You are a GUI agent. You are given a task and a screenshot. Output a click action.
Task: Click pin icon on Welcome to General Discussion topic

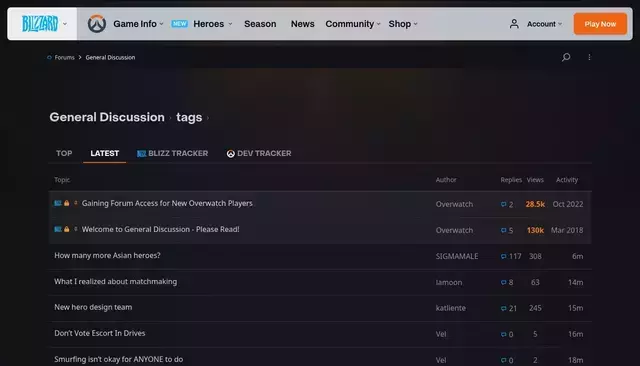[76, 229]
